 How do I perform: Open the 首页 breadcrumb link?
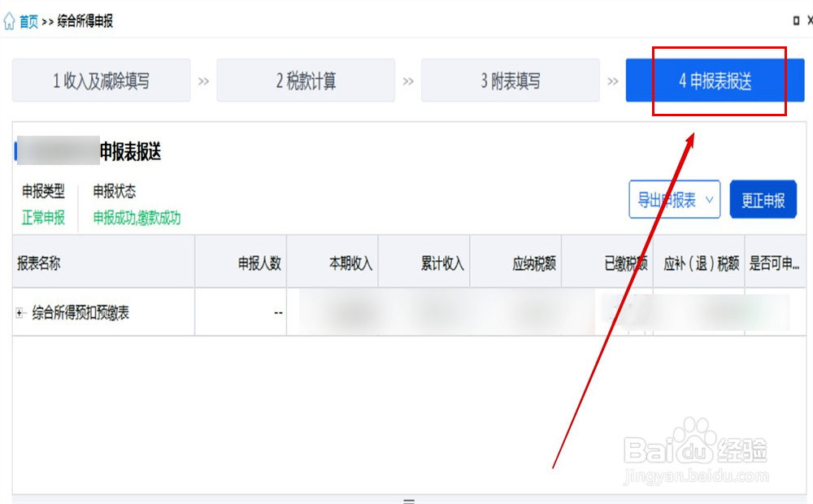coord(25,20)
